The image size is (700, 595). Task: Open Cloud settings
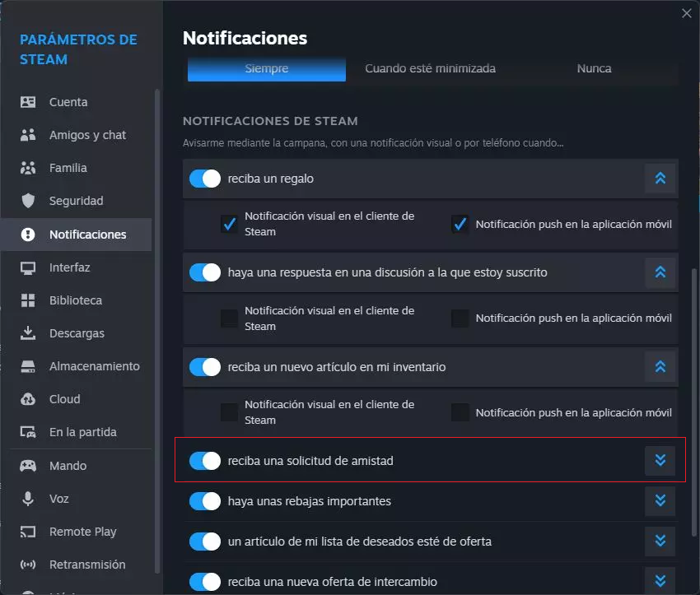pos(77,399)
